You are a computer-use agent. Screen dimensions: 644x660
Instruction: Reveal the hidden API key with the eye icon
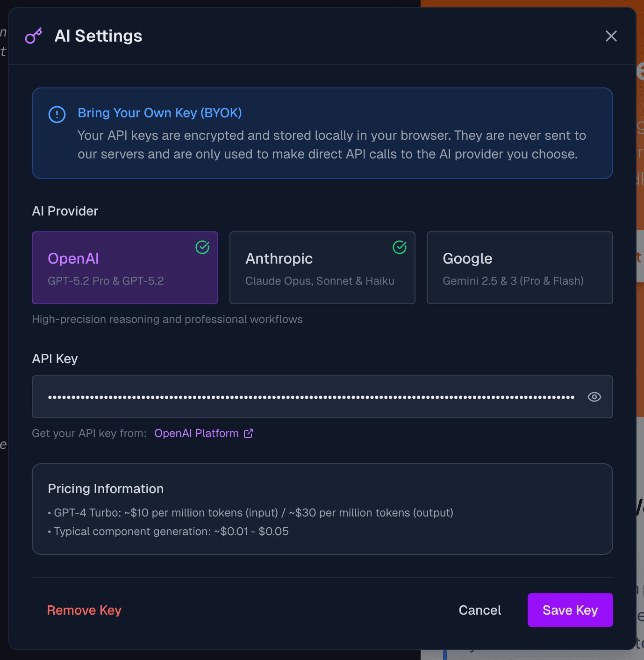point(594,396)
